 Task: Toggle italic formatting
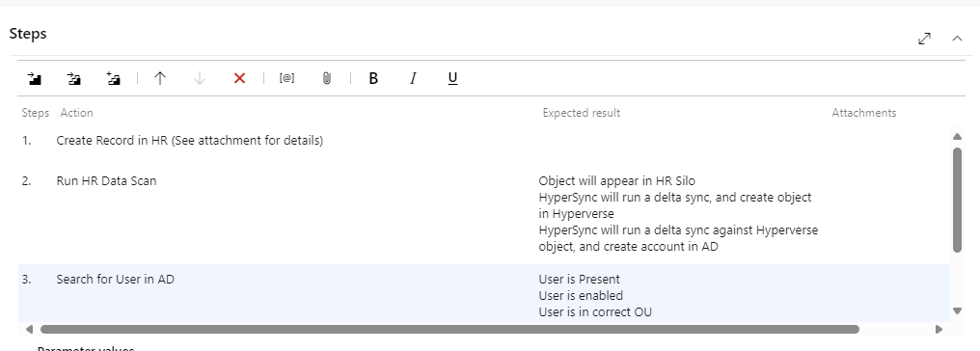tap(413, 79)
